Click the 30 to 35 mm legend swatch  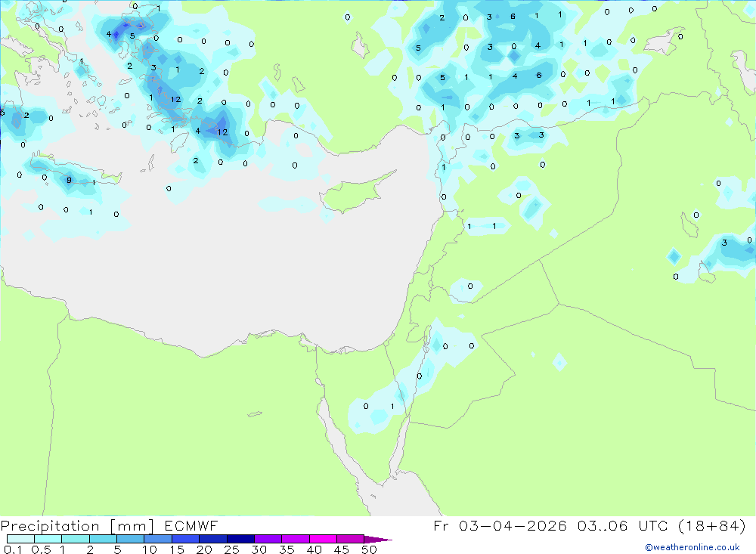point(268,539)
